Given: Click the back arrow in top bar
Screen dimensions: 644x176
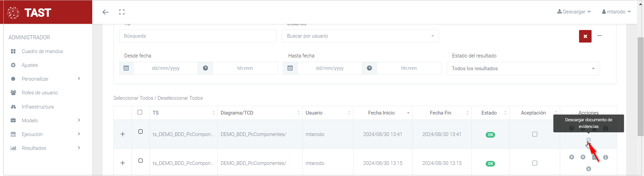Looking at the screenshot, I should 106,12.
